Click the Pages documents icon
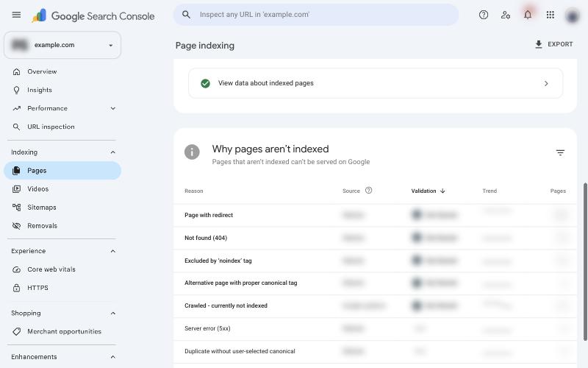 16,171
